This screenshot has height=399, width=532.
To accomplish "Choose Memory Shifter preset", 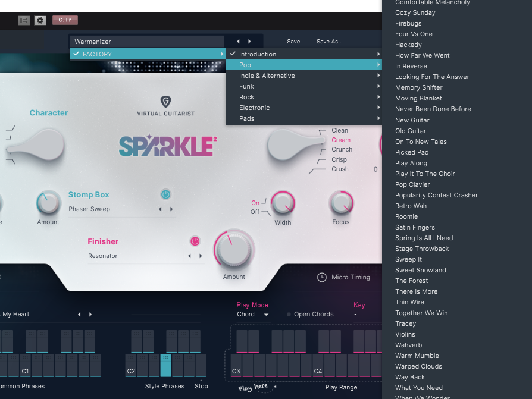I will pos(419,87).
